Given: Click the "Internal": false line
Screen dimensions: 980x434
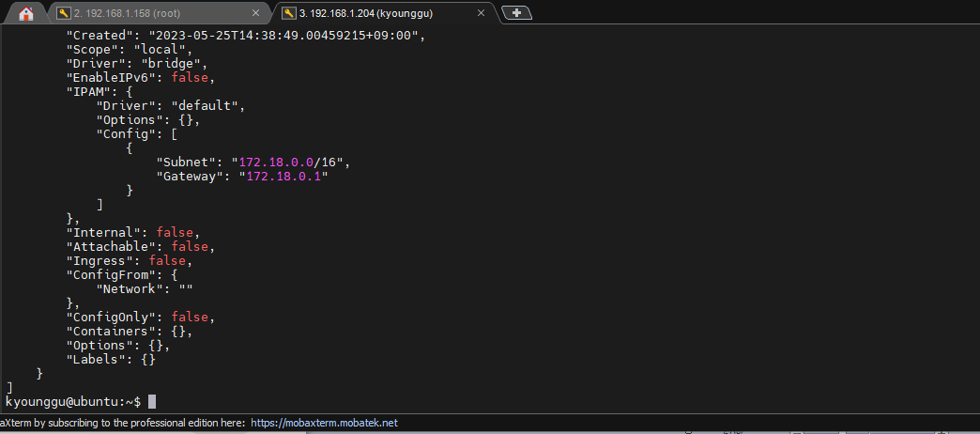Looking at the screenshot, I should click(x=133, y=233).
